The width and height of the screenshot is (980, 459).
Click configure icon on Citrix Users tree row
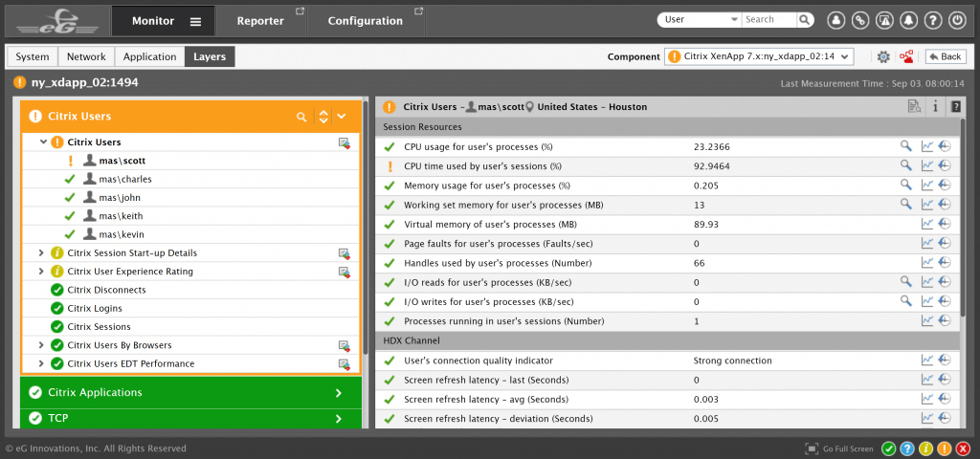pyautogui.click(x=344, y=142)
